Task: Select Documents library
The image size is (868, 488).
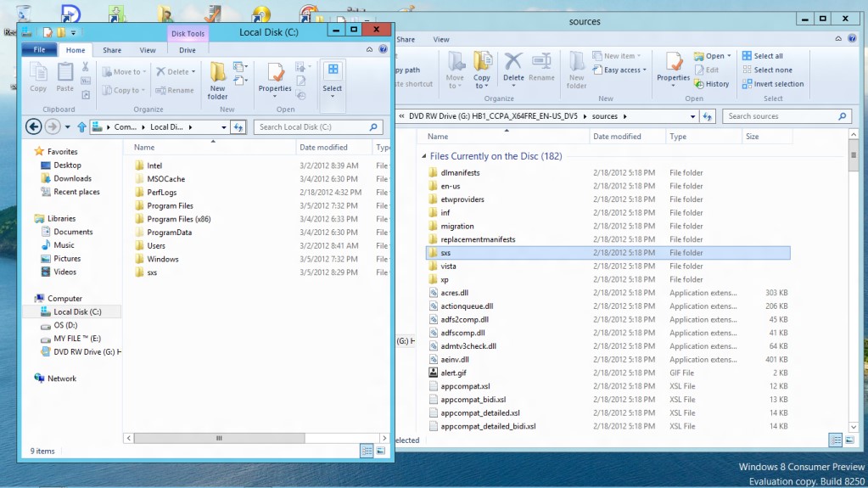Action: (73, 232)
